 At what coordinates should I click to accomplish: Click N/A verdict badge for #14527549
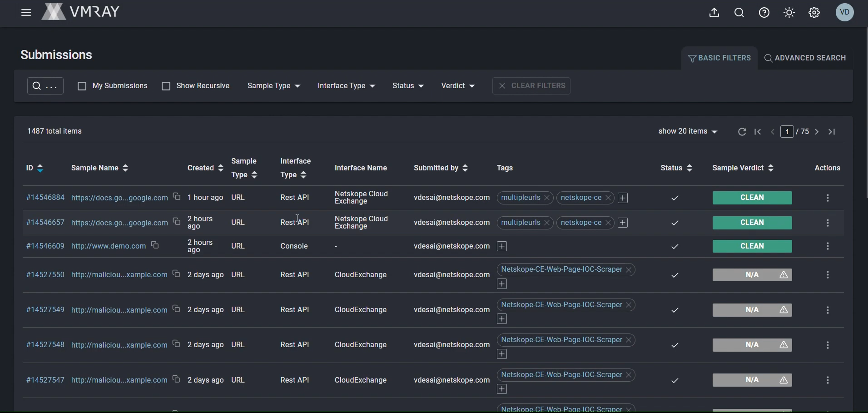click(x=752, y=310)
